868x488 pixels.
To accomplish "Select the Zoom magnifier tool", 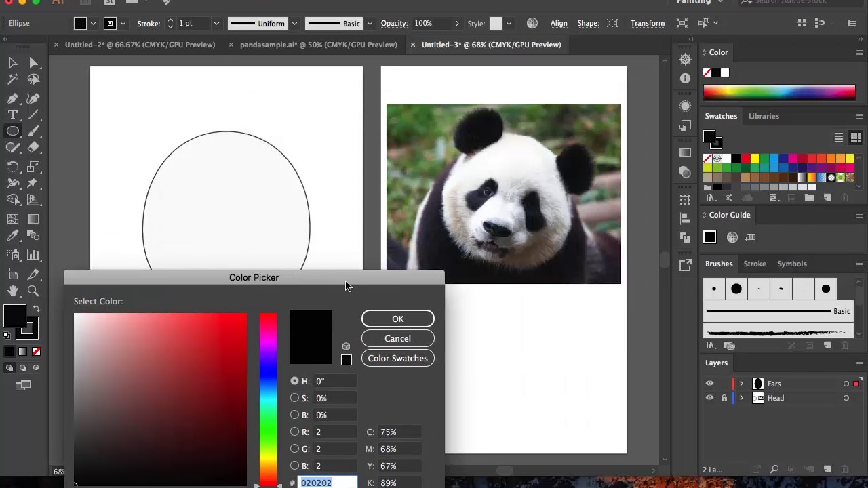I will tap(33, 291).
